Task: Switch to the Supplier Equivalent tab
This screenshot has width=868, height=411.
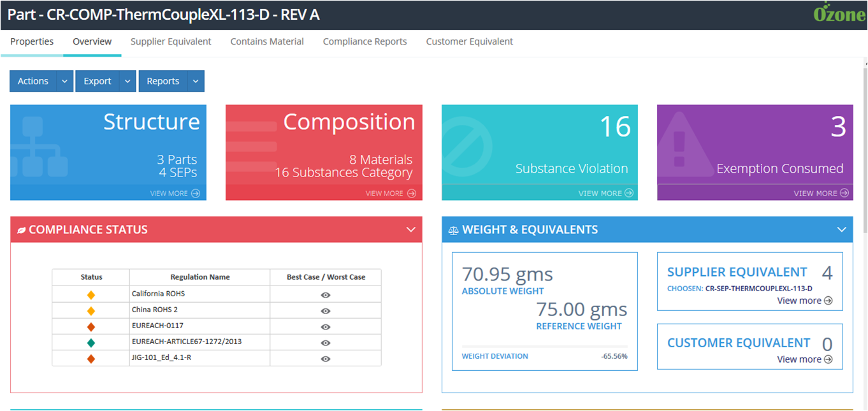Action: pyautogui.click(x=171, y=42)
